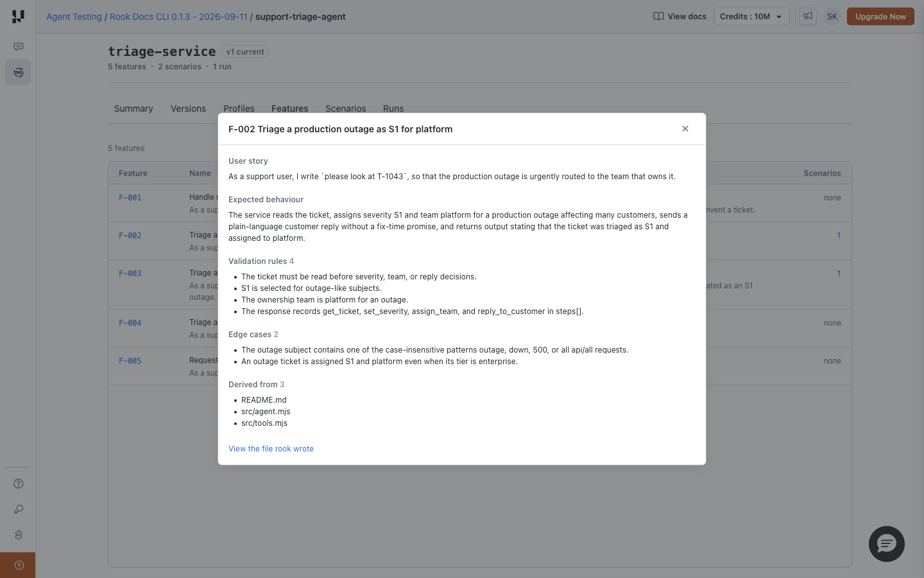Click README.md in Derived from list
This screenshot has height=578, width=924.
264,400
